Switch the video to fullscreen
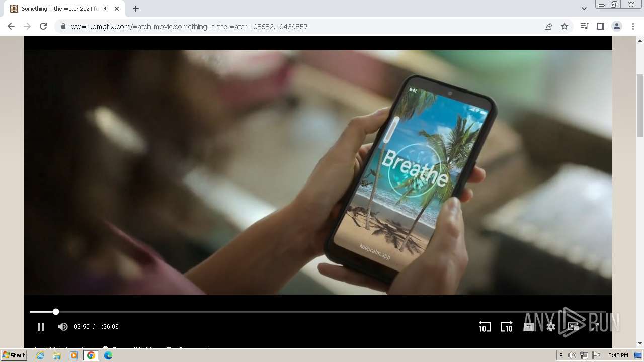644x362 pixels. pyautogui.click(x=595, y=327)
